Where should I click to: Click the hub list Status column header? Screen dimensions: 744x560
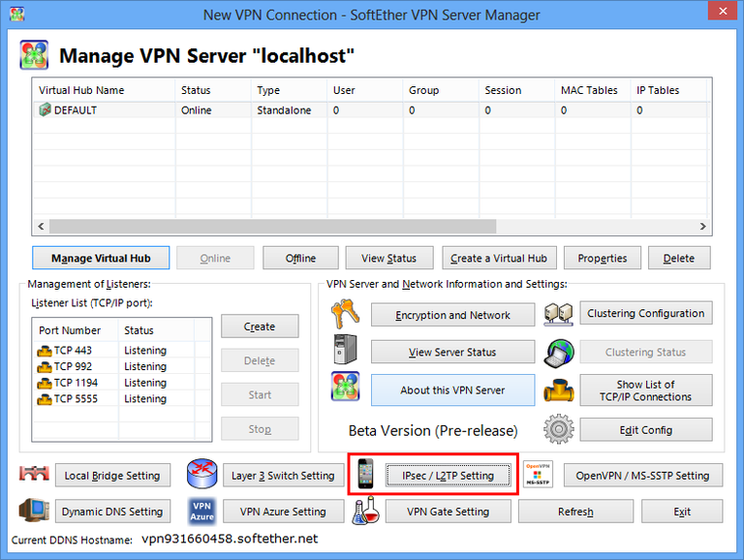click(x=213, y=90)
